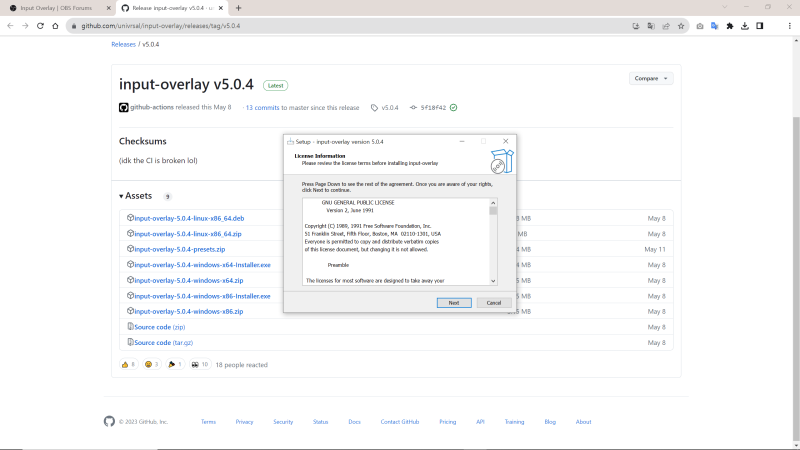Download windows-x64-installer.exe asset
This screenshot has width=800, height=450.
pyautogui.click(x=202, y=265)
